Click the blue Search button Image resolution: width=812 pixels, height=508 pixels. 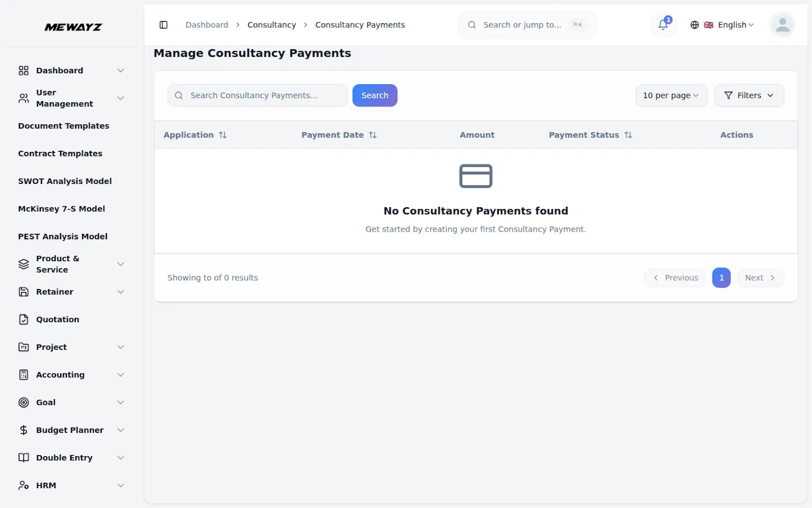(x=375, y=96)
